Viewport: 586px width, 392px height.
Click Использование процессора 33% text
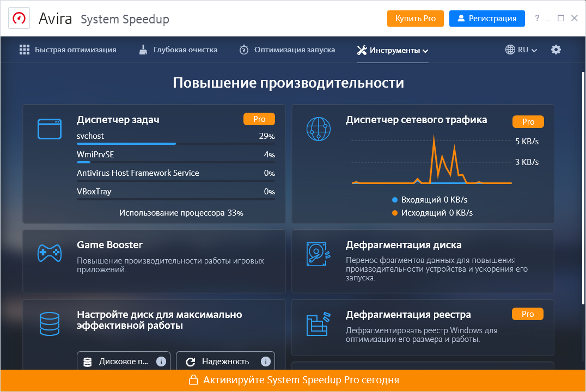click(x=181, y=213)
